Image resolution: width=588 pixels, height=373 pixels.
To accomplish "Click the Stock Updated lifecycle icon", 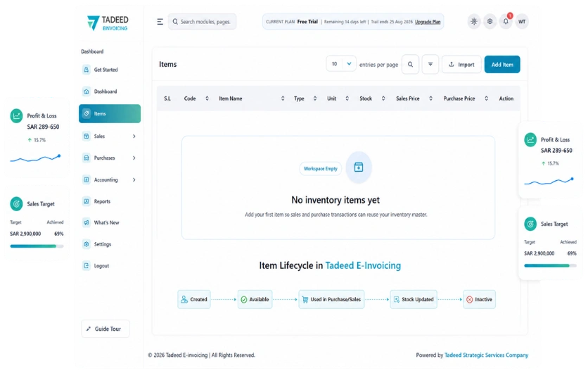I will coord(397,299).
